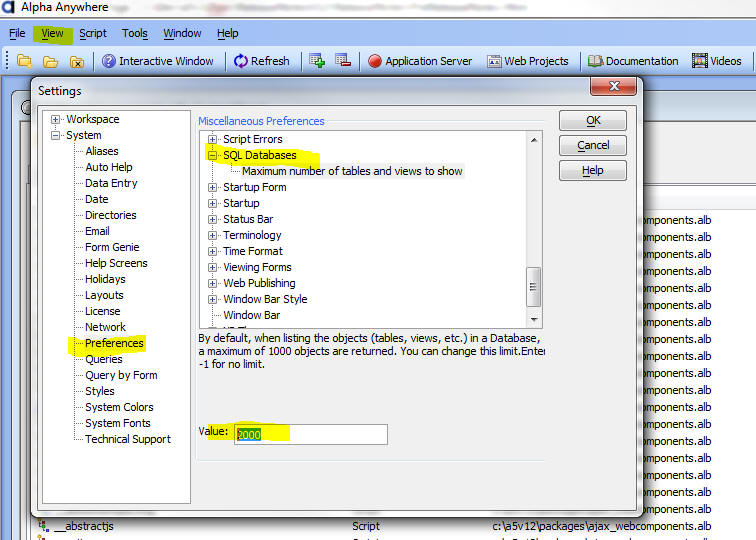Image resolution: width=756 pixels, height=540 pixels.
Task: Expand the Web Publishing node
Action: (x=212, y=283)
